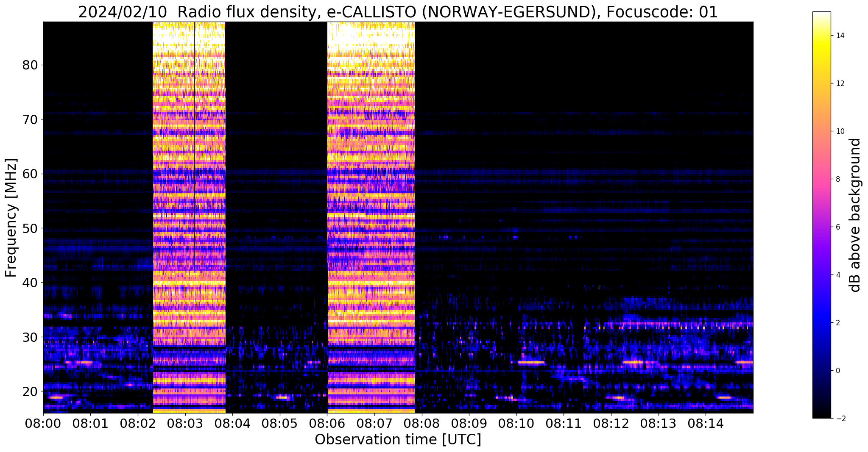This screenshot has height=452, width=868.
Task: Click the 40 MHz frequency tick label
Action: tap(30, 283)
